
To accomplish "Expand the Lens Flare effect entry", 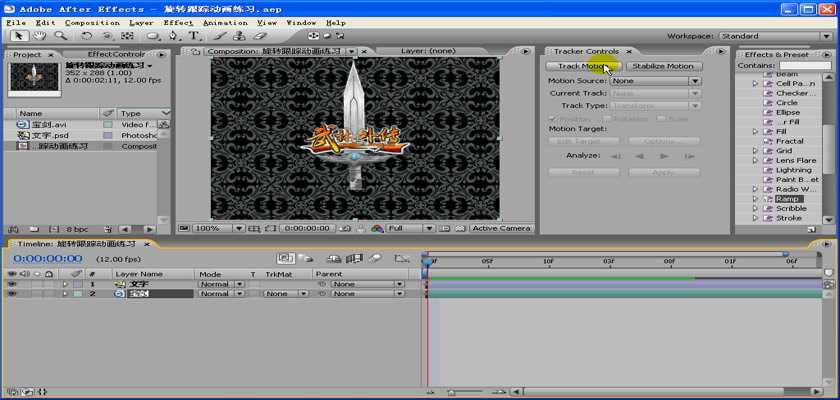I will 755,161.
